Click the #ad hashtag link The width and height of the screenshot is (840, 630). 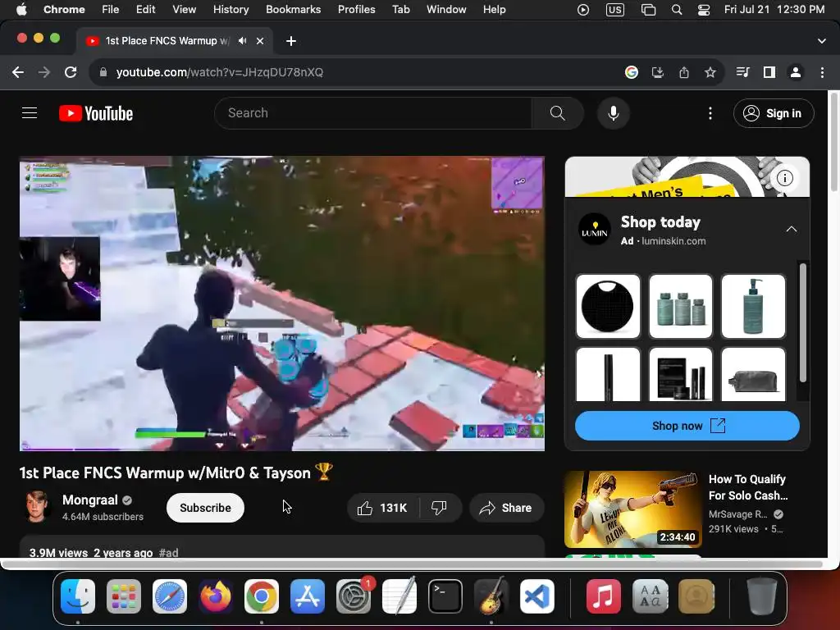pos(169,552)
